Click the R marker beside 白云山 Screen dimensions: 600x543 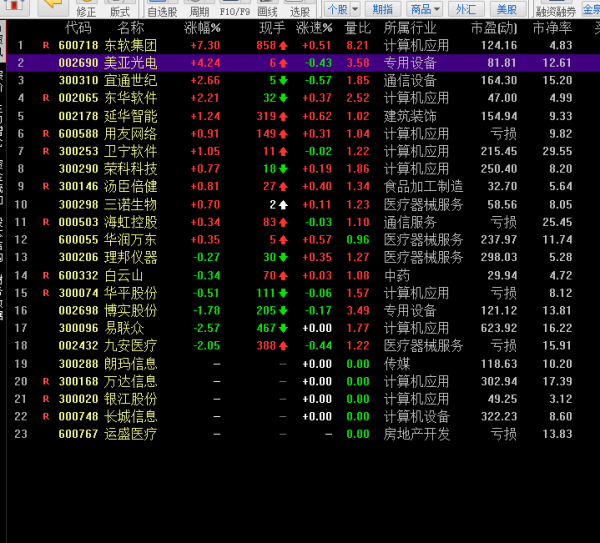(46, 275)
